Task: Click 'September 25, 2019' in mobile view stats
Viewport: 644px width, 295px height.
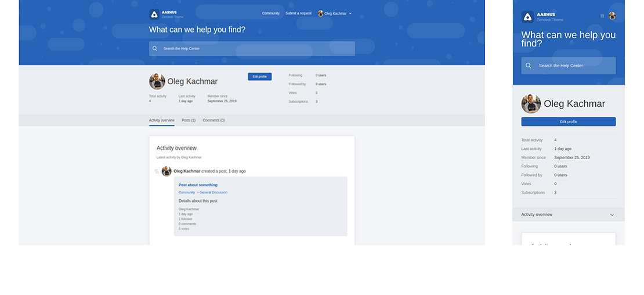Action: coord(572,158)
